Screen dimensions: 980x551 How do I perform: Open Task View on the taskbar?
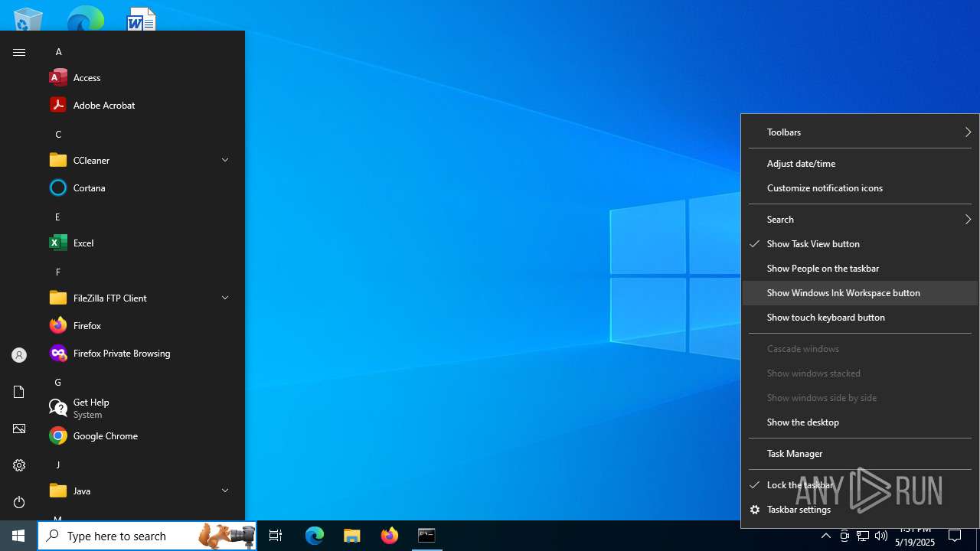(276, 536)
